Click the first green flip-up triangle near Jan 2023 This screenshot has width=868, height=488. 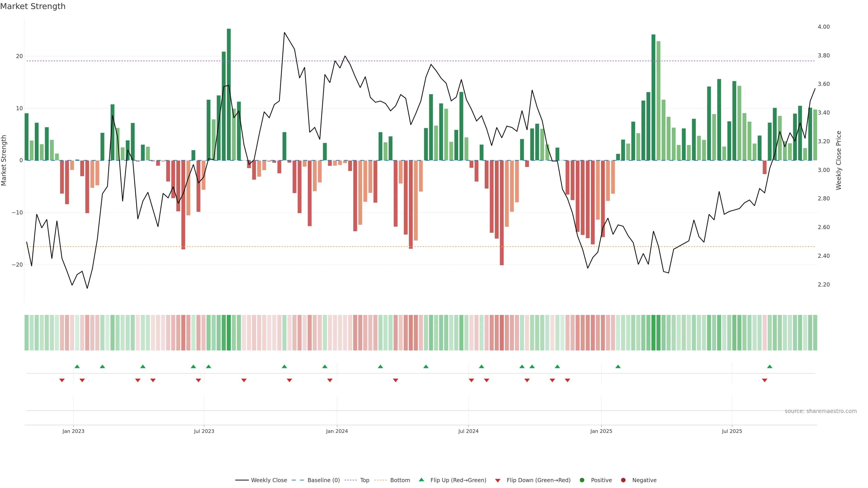coord(77,366)
